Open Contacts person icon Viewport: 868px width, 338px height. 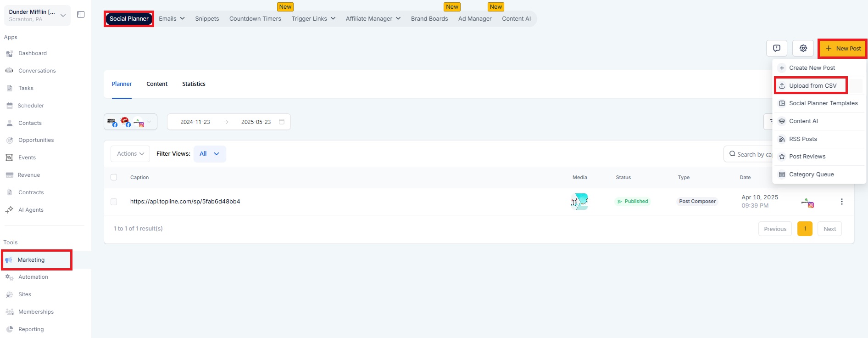click(x=9, y=123)
